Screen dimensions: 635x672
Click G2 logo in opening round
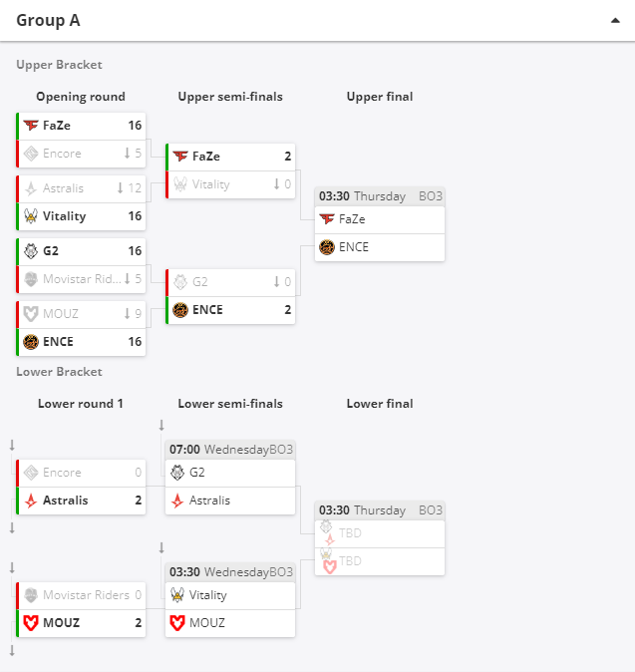(31, 250)
